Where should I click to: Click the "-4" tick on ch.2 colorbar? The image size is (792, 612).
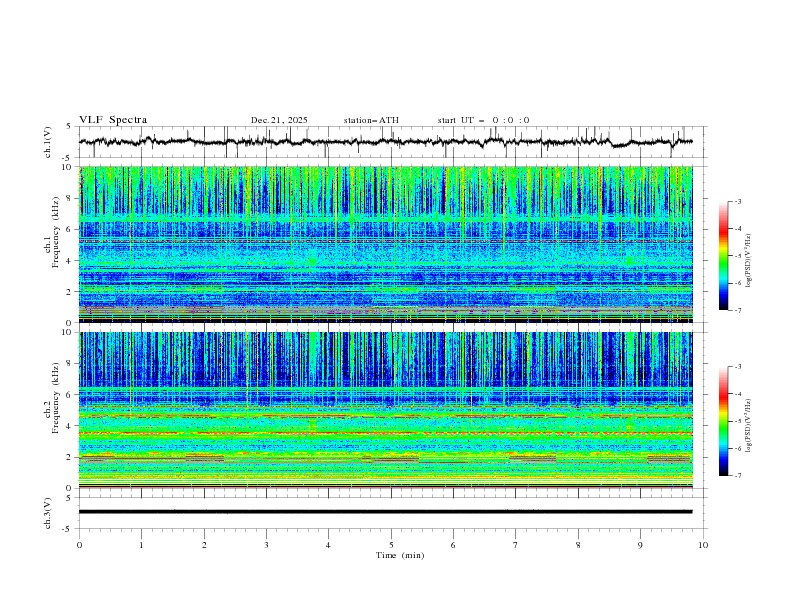[x=737, y=394]
